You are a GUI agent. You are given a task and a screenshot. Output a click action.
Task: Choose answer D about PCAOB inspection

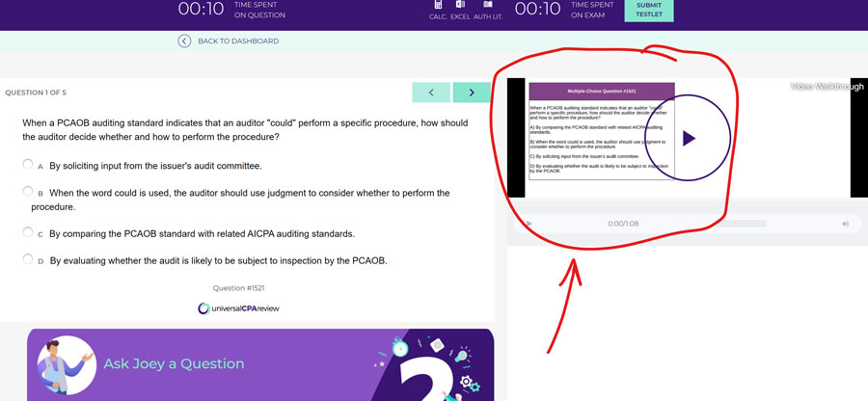pyautogui.click(x=28, y=259)
